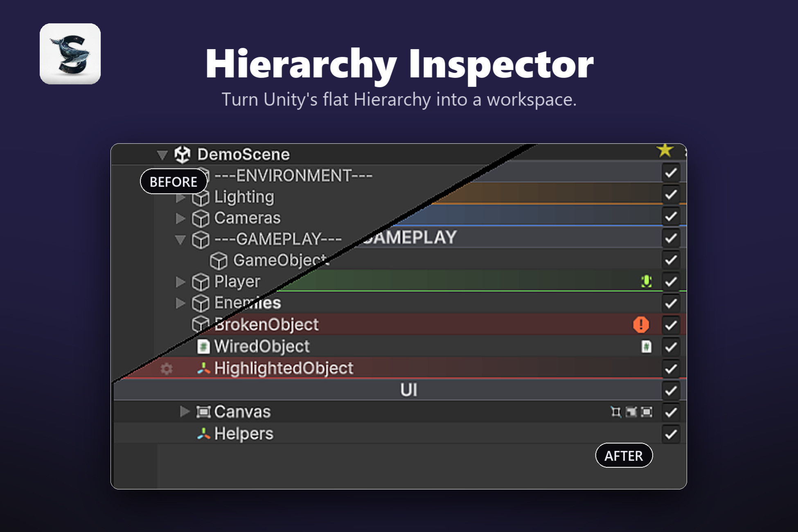Click the cube icon next to BrokenObject
Screen dimensions: 798x532
point(200,325)
